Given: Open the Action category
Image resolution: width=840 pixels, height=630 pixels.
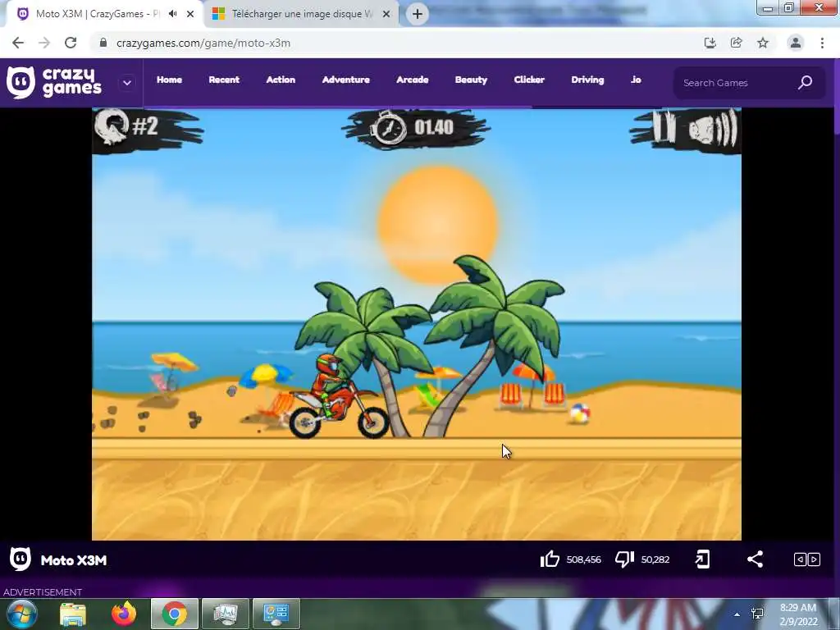Looking at the screenshot, I should [x=281, y=80].
